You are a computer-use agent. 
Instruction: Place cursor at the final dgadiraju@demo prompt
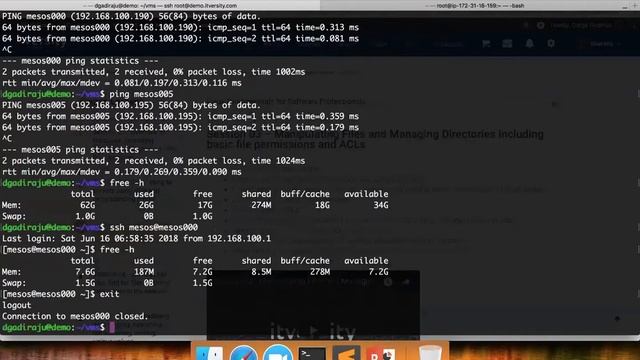[112, 327]
